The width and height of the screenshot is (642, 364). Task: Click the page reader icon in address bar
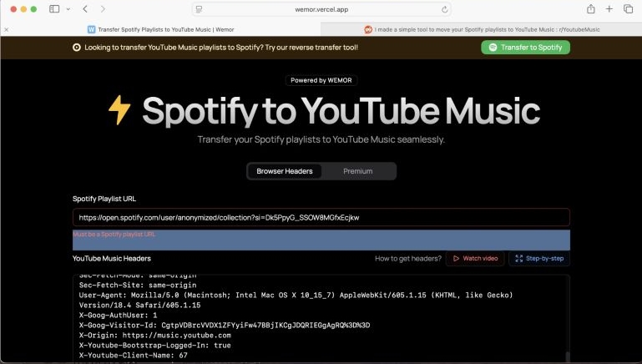pos(199,9)
